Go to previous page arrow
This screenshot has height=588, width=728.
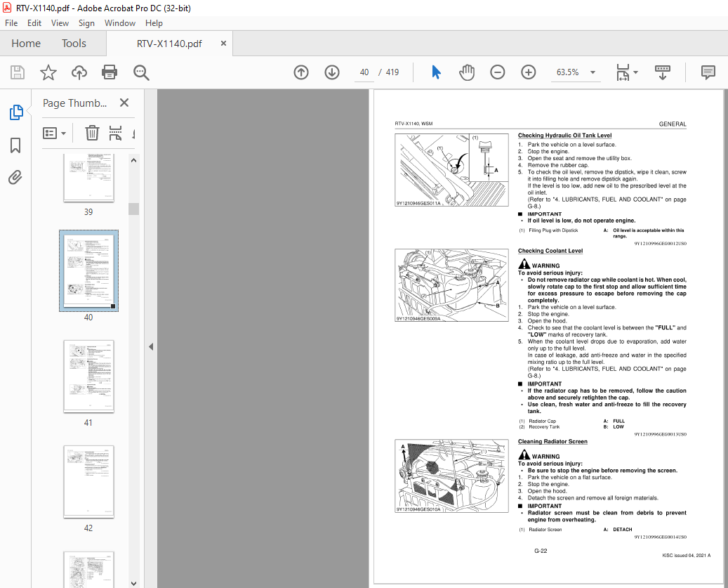pyautogui.click(x=301, y=72)
